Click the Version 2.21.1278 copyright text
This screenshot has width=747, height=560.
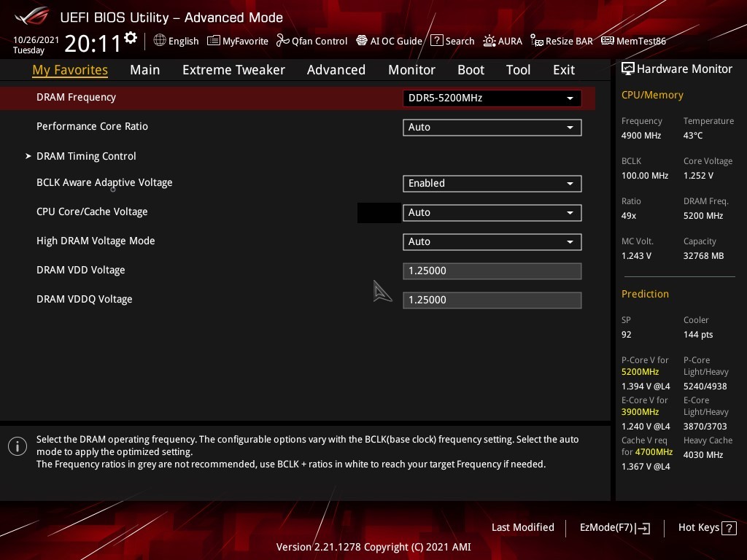373,547
